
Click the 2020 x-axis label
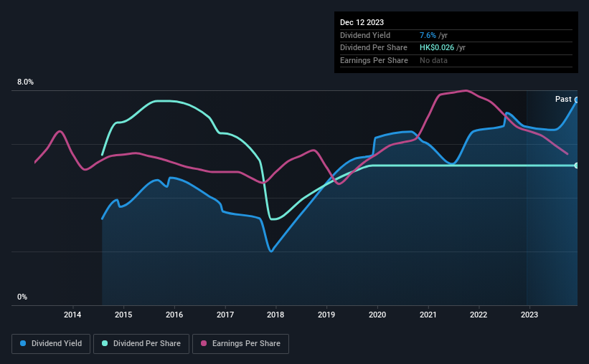(x=377, y=315)
